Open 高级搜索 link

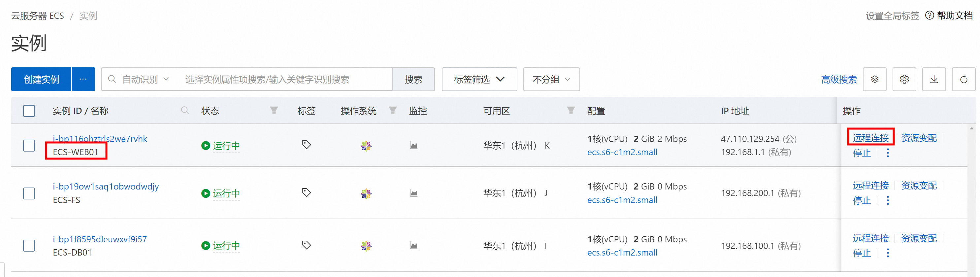(x=838, y=79)
